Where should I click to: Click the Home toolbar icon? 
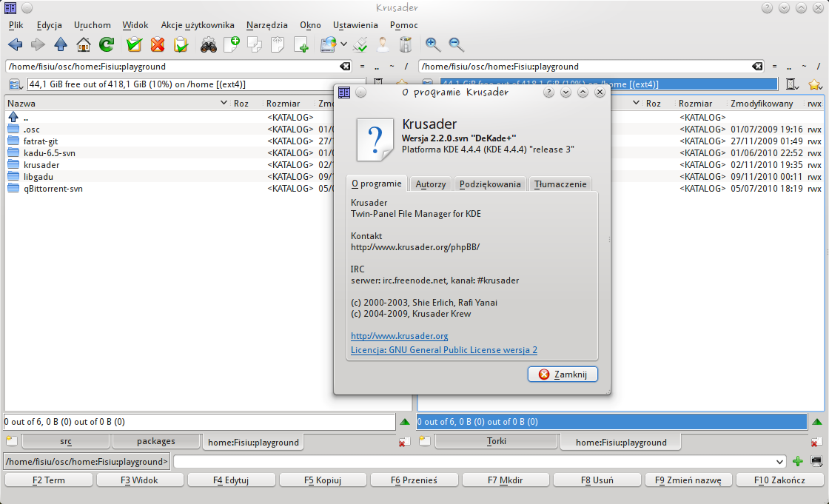[84, 44]
